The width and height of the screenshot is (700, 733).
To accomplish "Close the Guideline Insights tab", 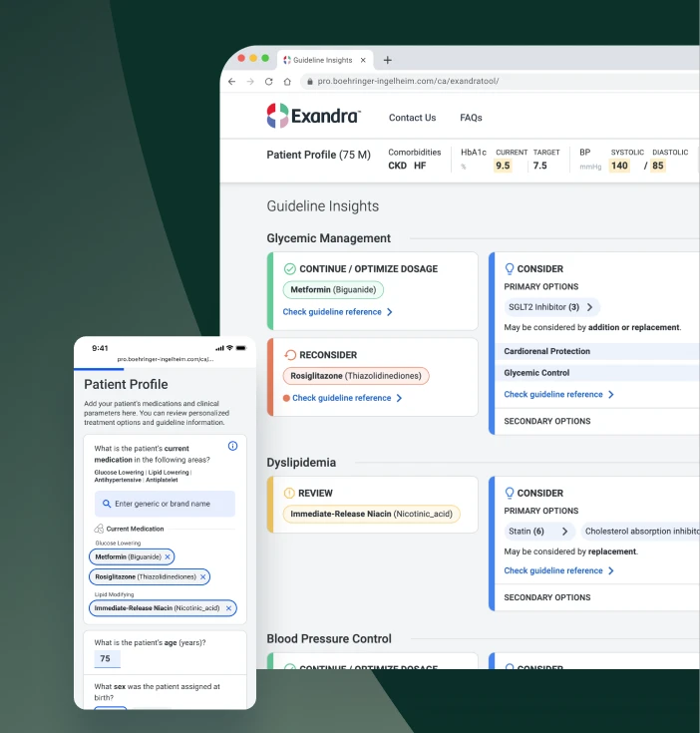I will pos(363,60).
